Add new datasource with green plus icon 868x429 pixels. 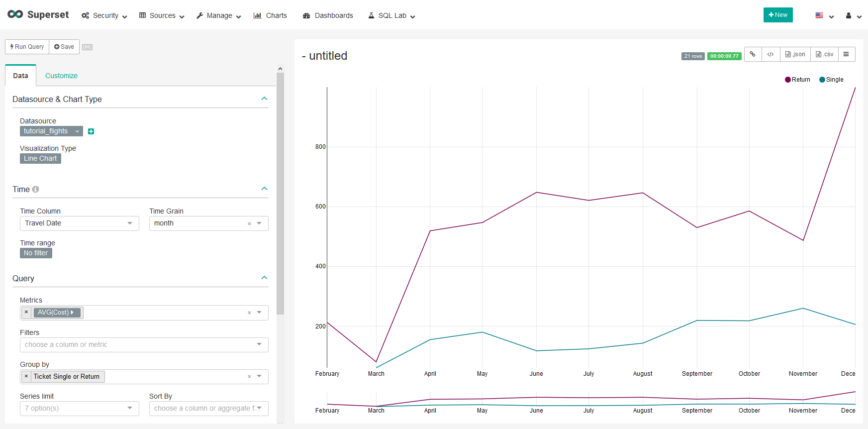(x=91, y=131)
